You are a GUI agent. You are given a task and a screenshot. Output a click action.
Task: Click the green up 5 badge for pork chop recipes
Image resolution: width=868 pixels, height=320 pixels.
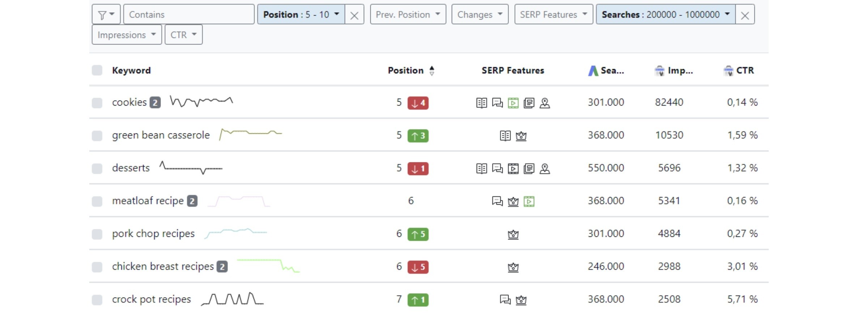tap(418, 234)
